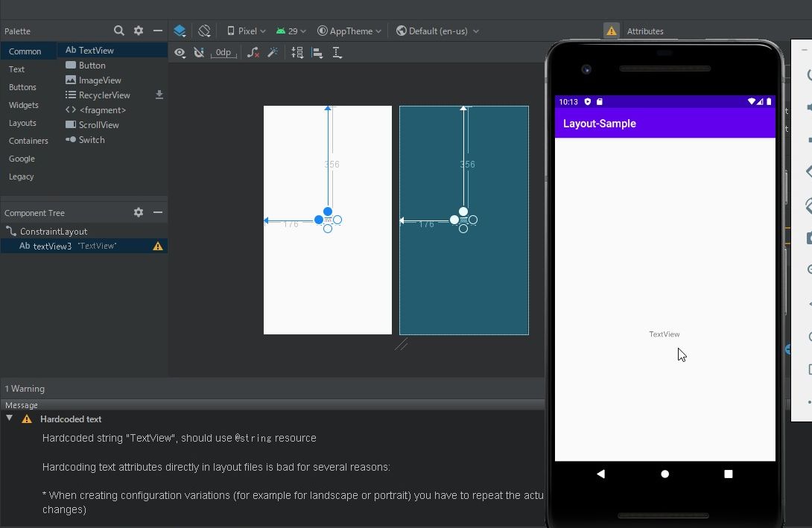This screenshot has height=528, width=812.
Task: Click the Guidelines icon
Action: pyautogui.click(x=337, y=52)
